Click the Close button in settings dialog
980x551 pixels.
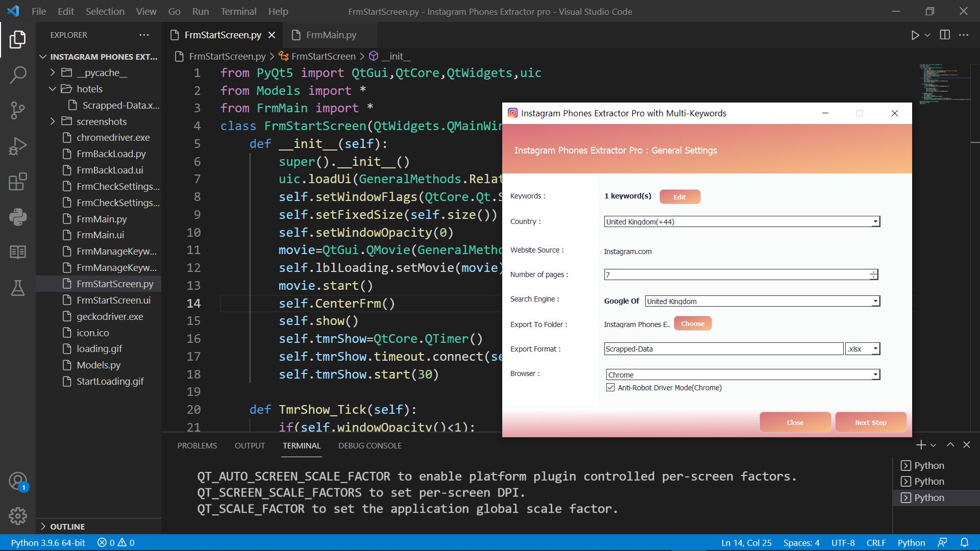pyautogui.click(x=795, y=422)
